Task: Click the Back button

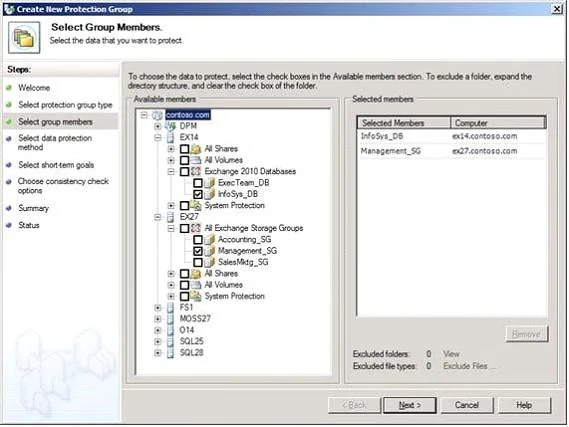Action: pyautogui.click(x=354, y=405)
